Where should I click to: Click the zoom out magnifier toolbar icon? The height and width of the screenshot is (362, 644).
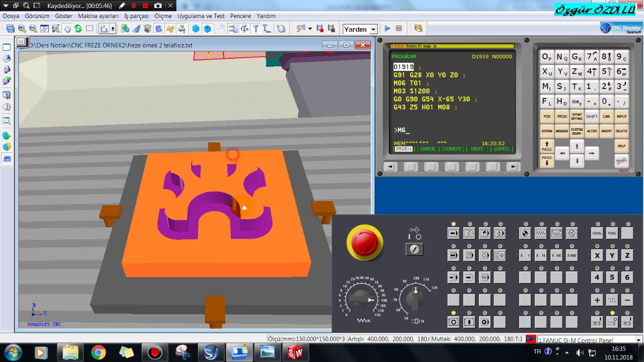(33, 29)
